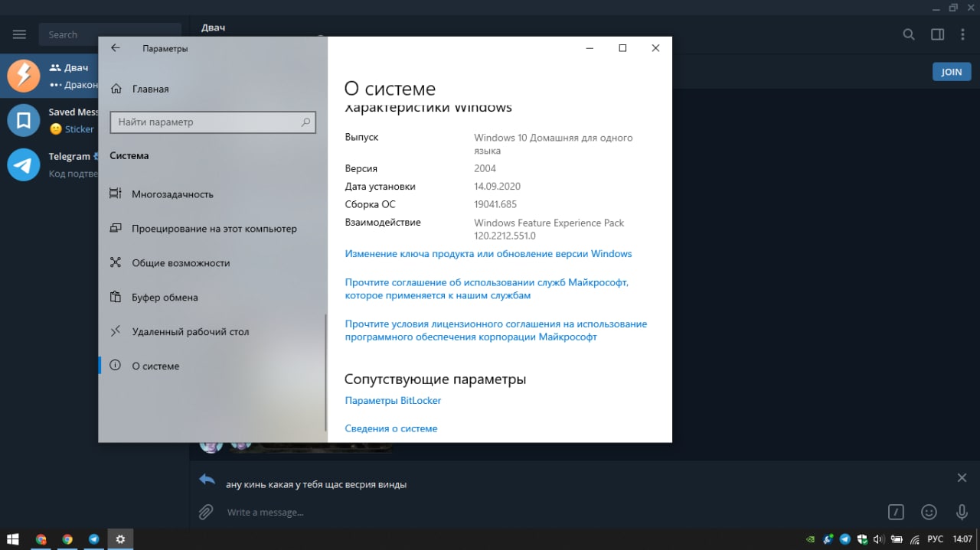Viewport: 980px width, 550px height.
Task: Open Параметры BitLocker link
Action: click(393, 401)
